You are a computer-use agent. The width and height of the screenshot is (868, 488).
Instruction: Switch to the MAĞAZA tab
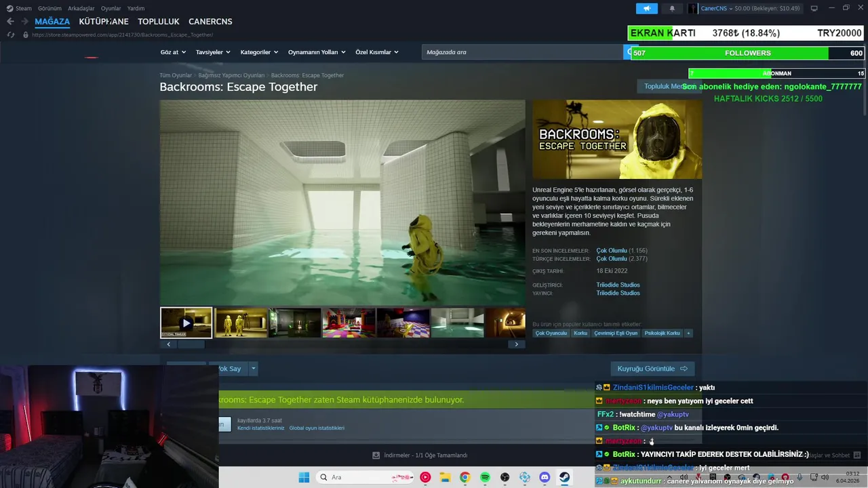[52, 22]
